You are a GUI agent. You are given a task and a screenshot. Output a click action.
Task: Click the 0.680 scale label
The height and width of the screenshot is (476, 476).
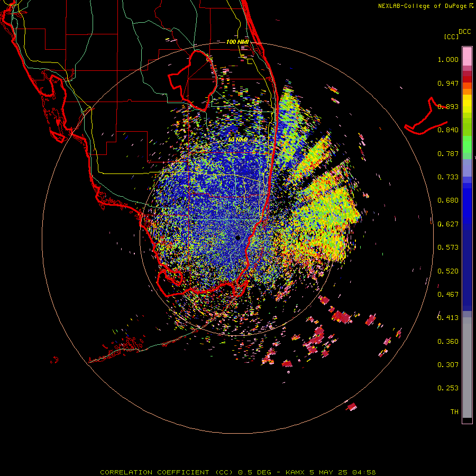point(448,200)
